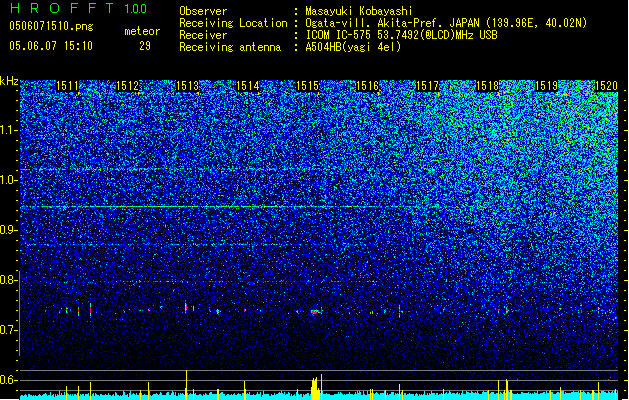Click the 1.1 kHz axis label
Viewport: 629px width, 400px height.
[x=9, y=130]
